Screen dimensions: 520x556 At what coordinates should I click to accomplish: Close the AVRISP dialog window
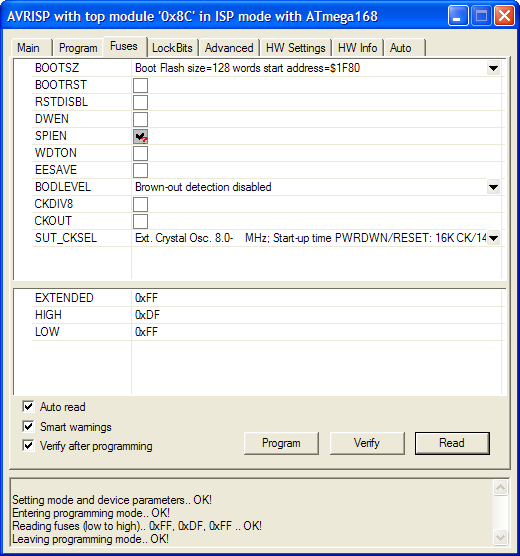504,16
